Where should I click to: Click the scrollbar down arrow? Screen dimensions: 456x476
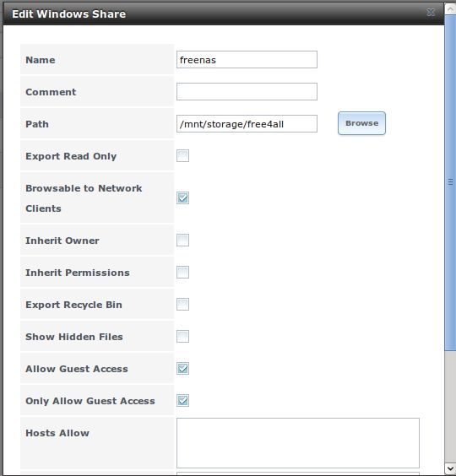(450, 468)
